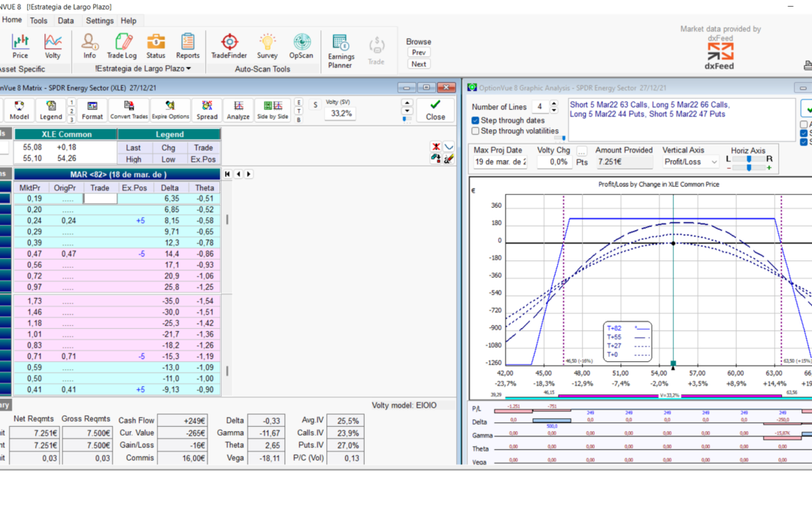Click the Max Proj Date field
This screenshot has height=508, width=812.
(500, 162)
